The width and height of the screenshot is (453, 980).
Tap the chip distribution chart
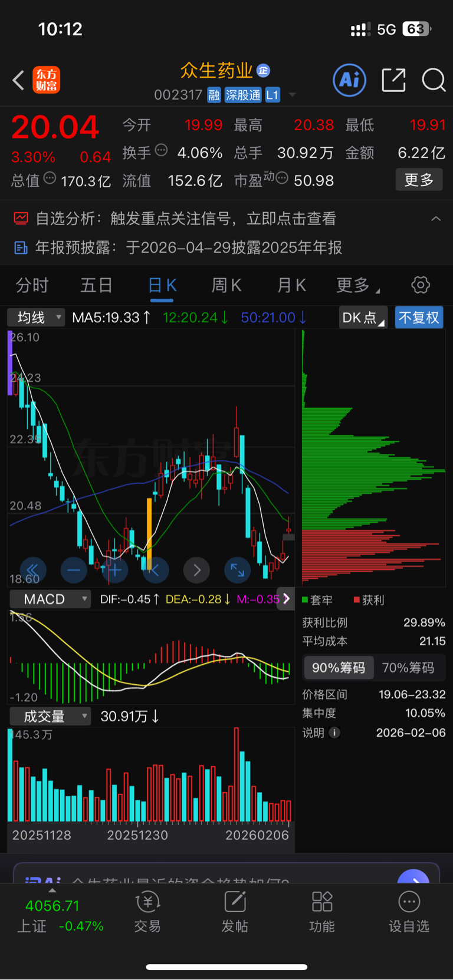(x=373, y=458)
